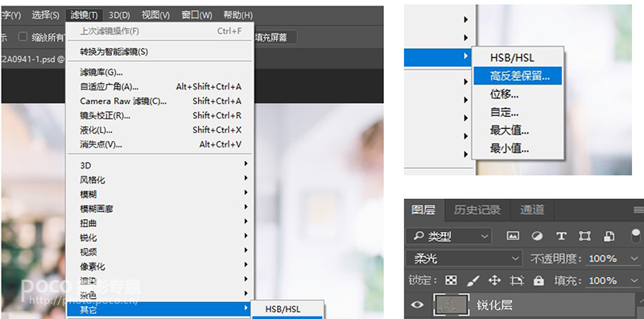644x319 pixels.
Task: Expand the 扭曲 submenu
Action: [x=159, y=223]
